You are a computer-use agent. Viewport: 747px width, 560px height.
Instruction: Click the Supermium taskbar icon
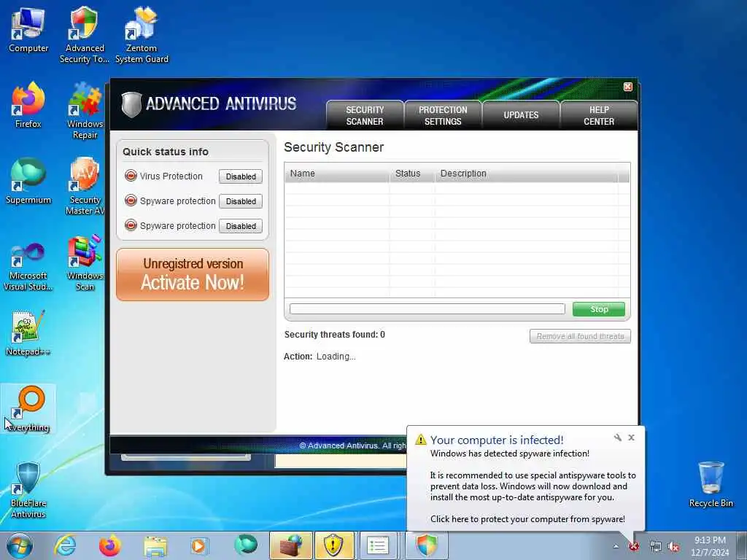tap(246, 545)
